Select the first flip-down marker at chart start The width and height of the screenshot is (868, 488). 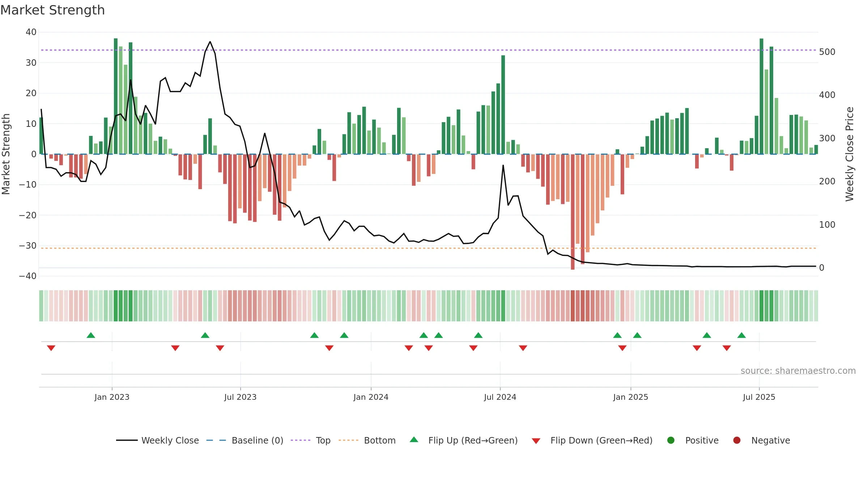pyautogui.click(x=51, y=348)
